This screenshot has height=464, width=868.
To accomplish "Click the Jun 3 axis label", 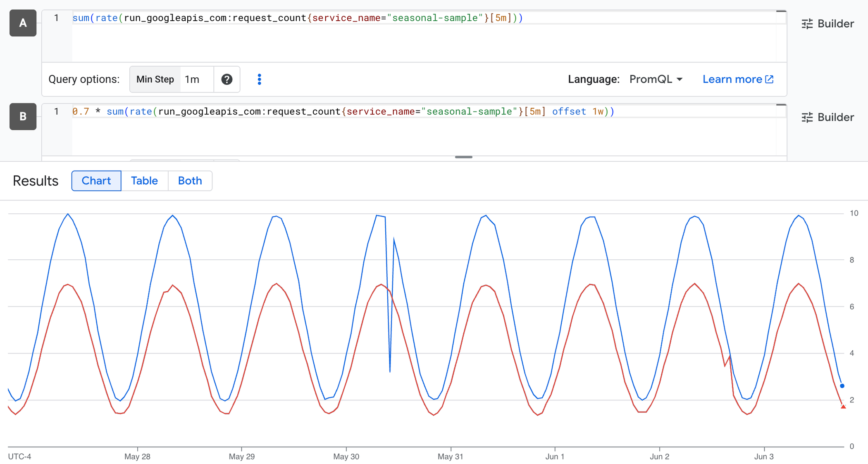I will pos(764,457).
